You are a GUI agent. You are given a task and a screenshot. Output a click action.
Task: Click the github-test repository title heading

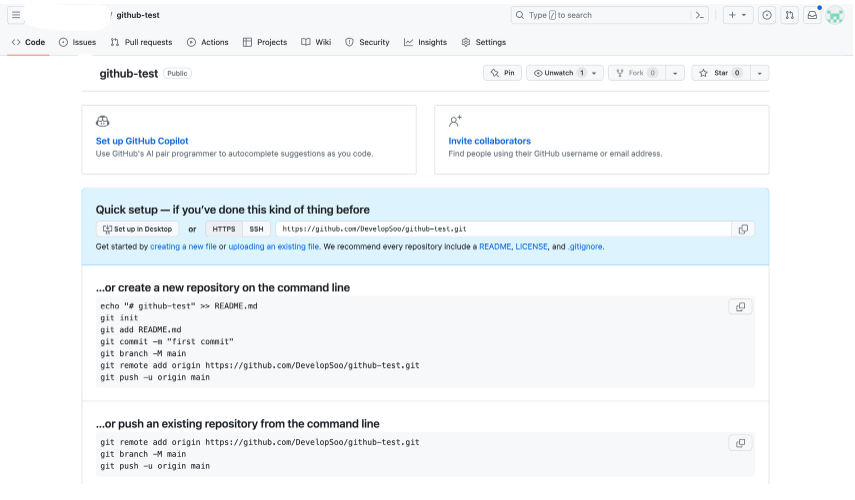coord(129,74)
